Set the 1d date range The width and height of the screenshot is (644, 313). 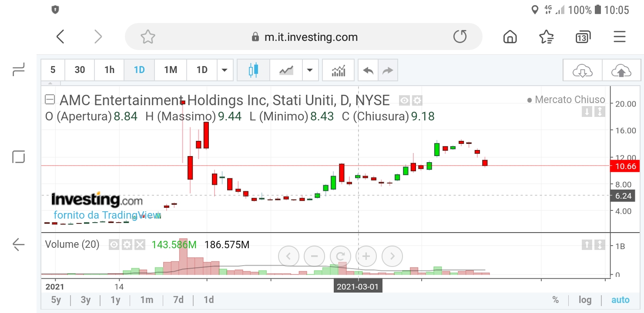point(209,300)
